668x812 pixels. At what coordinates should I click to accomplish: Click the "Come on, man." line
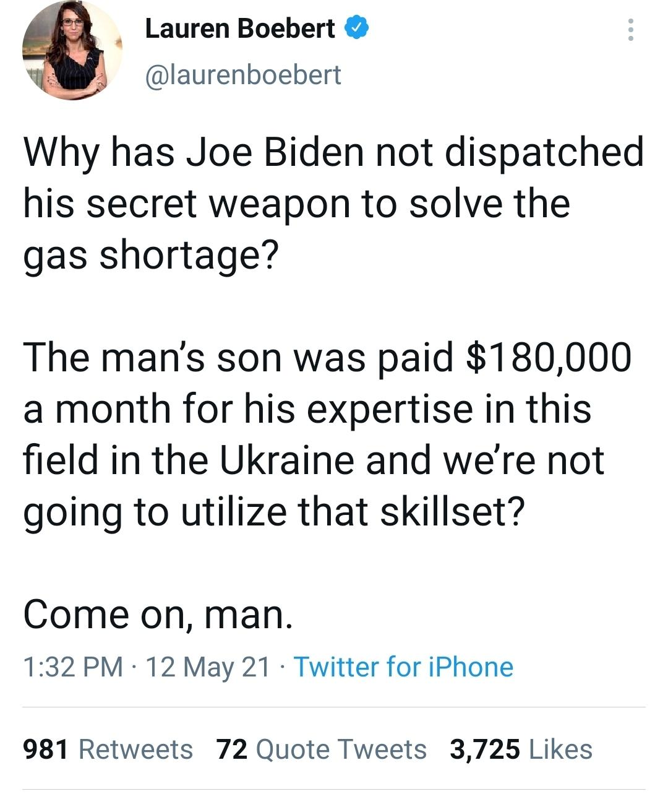click(x=158, y=614)
